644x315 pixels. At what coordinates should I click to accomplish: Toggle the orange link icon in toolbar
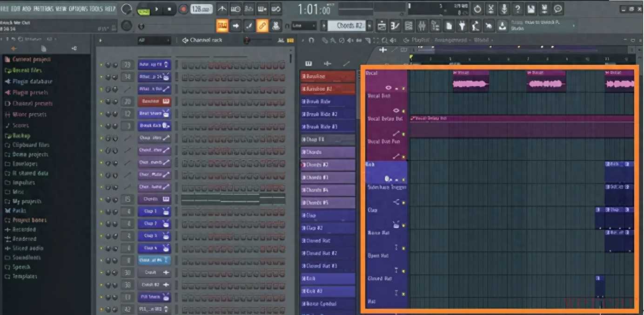[x=262, y=26]
